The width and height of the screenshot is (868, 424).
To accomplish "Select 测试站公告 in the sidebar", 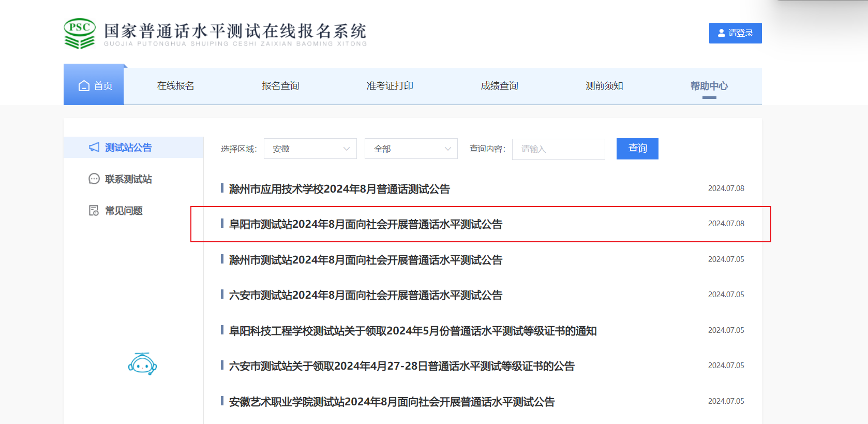I will pyautogui.click(x=133, y=148).
